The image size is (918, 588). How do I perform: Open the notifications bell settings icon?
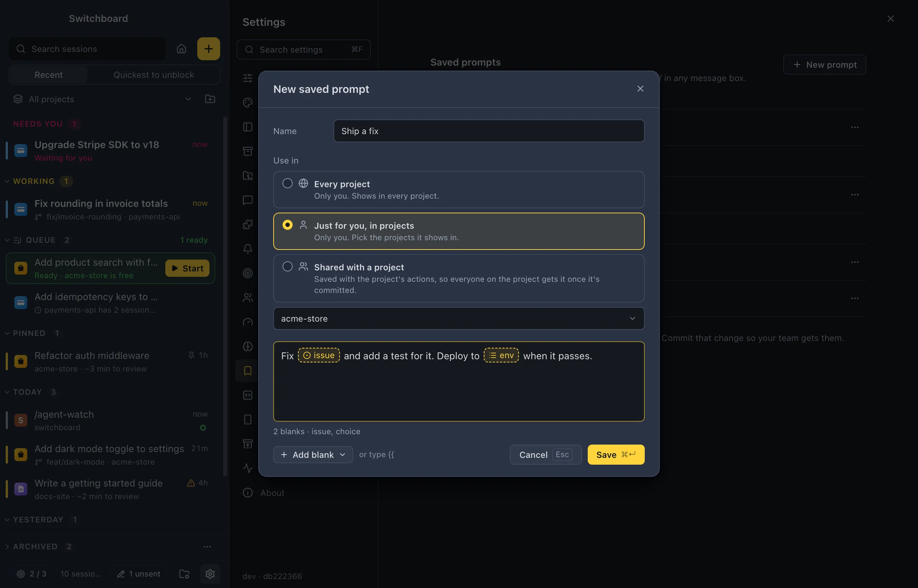248,249
